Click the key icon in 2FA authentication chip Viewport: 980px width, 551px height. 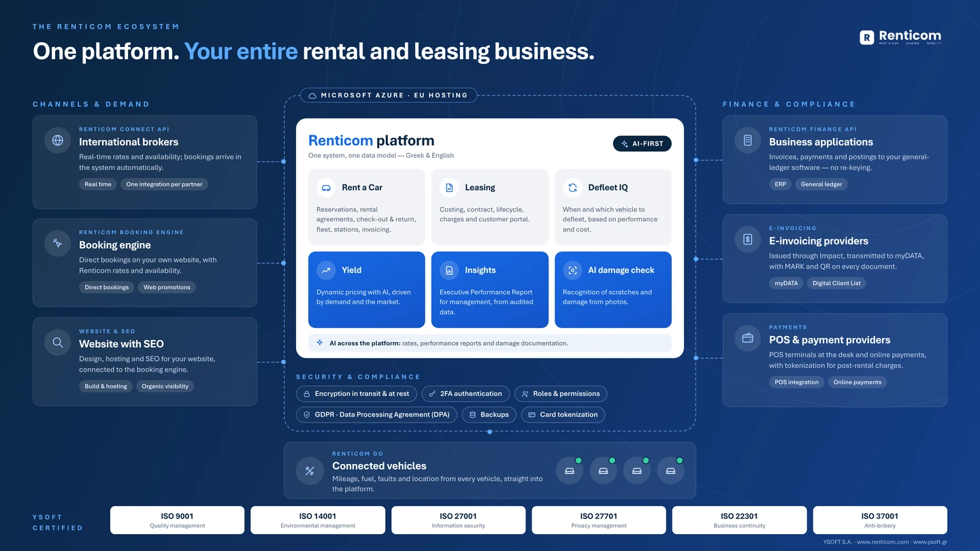[431, 394]
